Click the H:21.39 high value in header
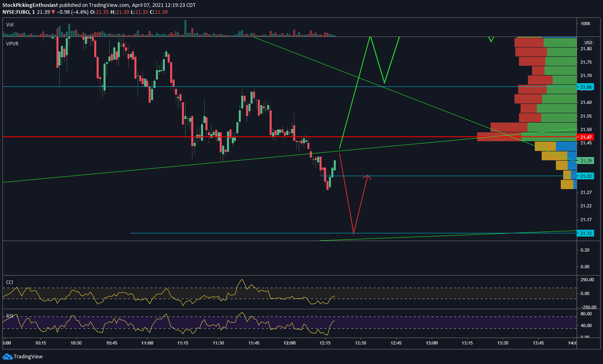The width and height of the screenshot is (603, 364). (x=120, y=12)
